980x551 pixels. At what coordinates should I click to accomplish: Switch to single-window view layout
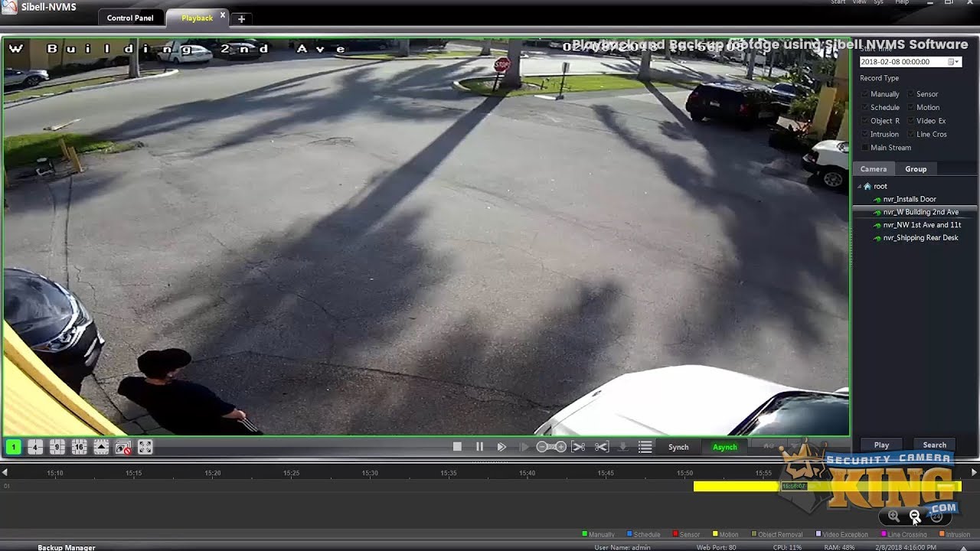pos(14,448)
